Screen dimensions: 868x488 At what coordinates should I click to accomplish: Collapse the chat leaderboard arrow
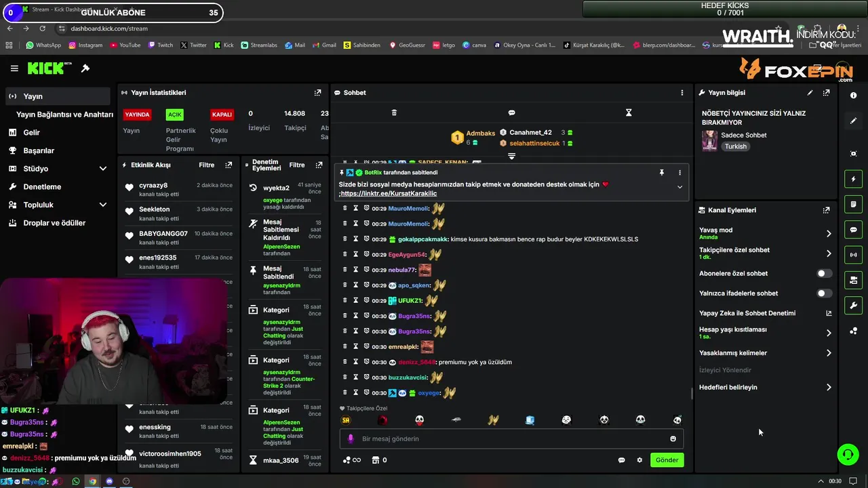[x=511, y=157]
